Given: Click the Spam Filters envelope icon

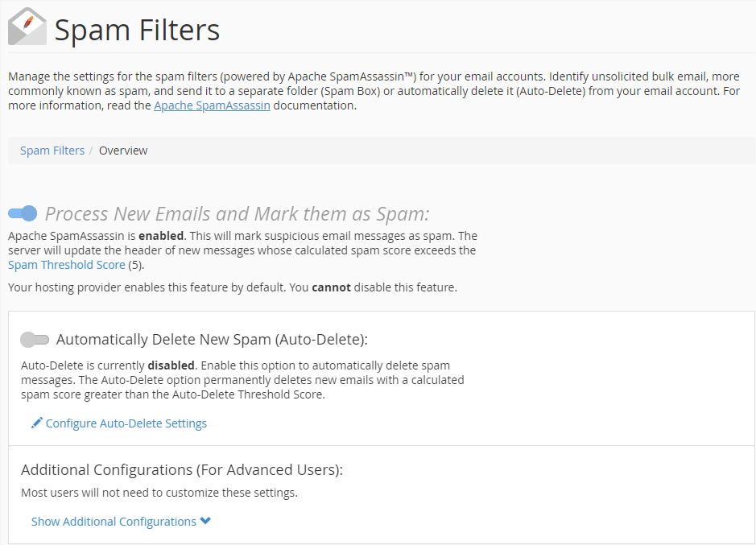Looking at the screenshot, I should [x=27, y=27].
